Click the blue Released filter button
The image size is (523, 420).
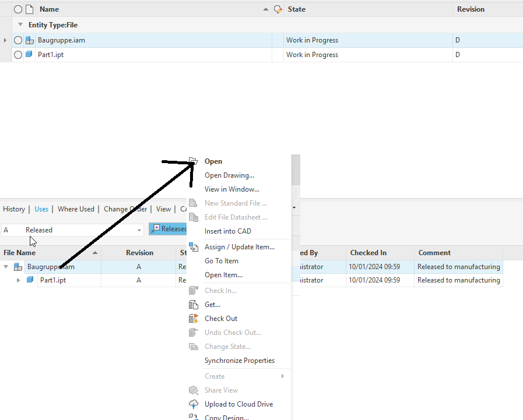coord(169,228)
